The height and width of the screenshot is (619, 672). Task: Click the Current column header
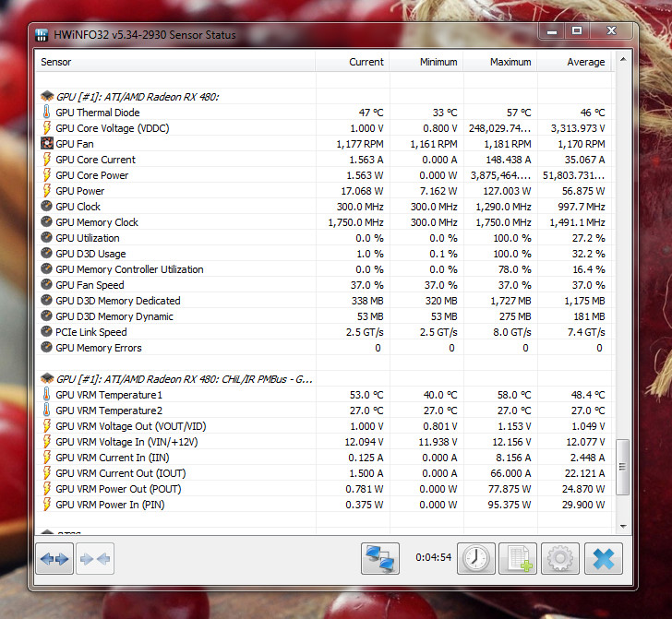[x=353, y=62]
